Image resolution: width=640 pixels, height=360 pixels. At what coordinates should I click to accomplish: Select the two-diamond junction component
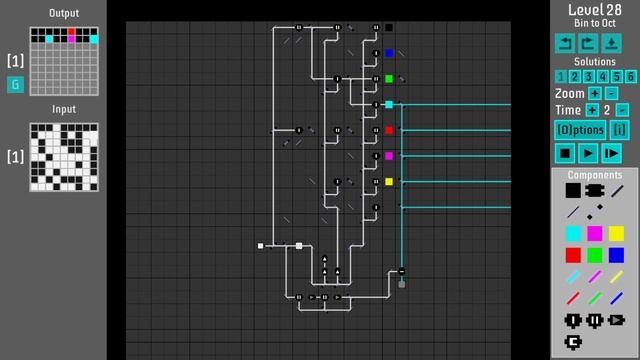[x=595, y=212]
